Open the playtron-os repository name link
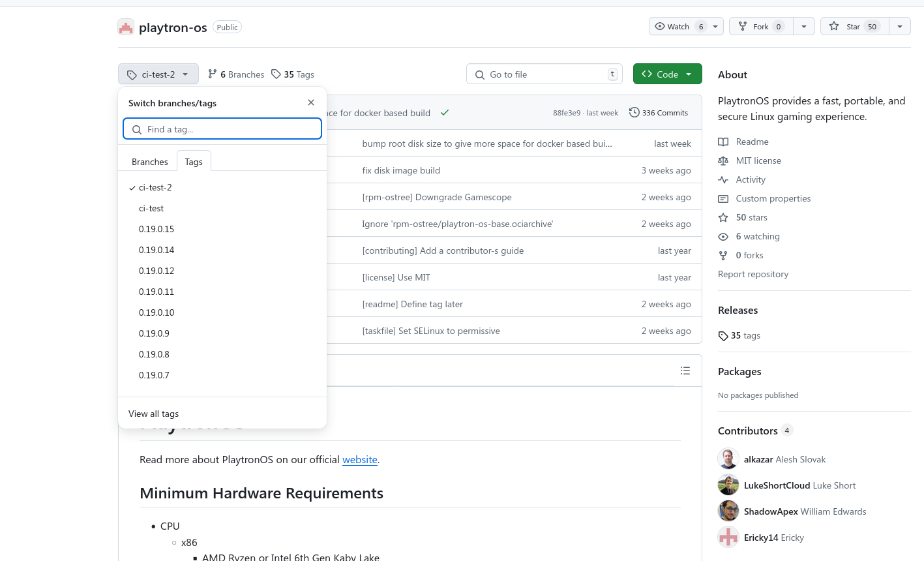924x561 pixels. click(173, 27)
